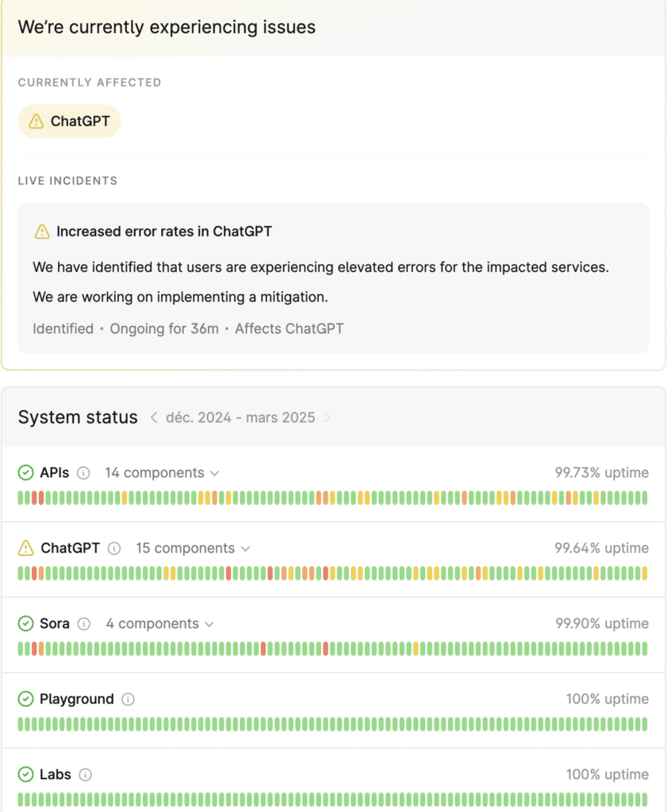The height and width of the screenshot is (812, 667).
Task: Click the Sora green checkmark icon
Action: tap(26, 624)
